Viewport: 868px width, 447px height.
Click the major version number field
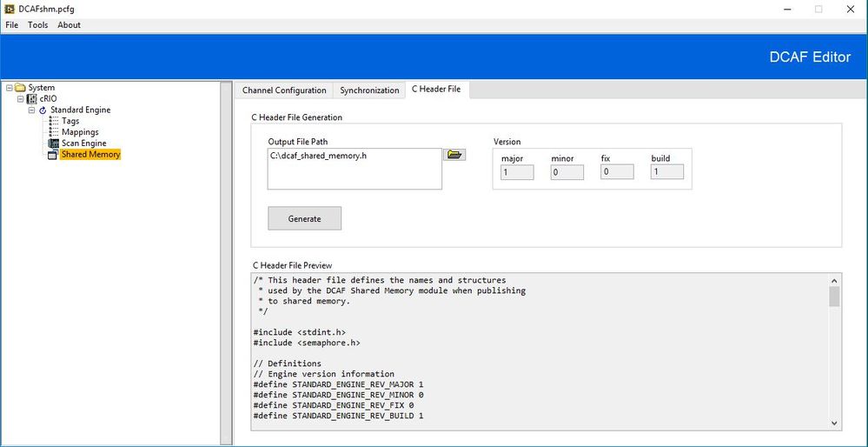pos(517,172)
